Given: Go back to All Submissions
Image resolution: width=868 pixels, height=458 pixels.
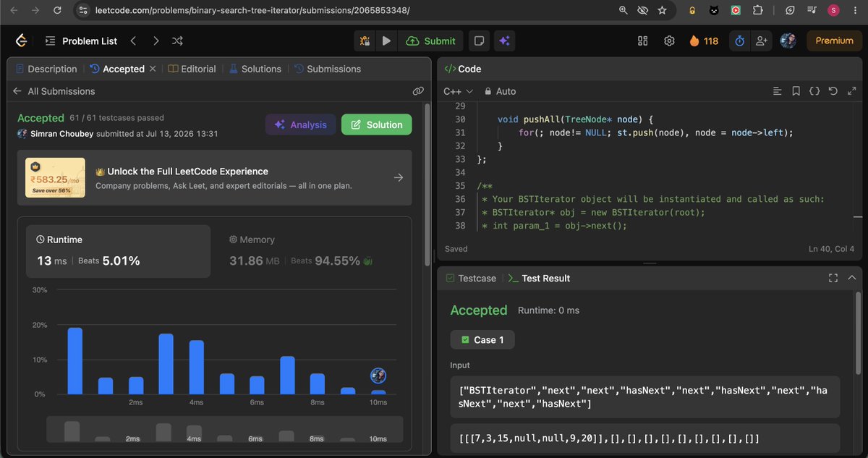Looking at the screenshot, I should [54, 91].
